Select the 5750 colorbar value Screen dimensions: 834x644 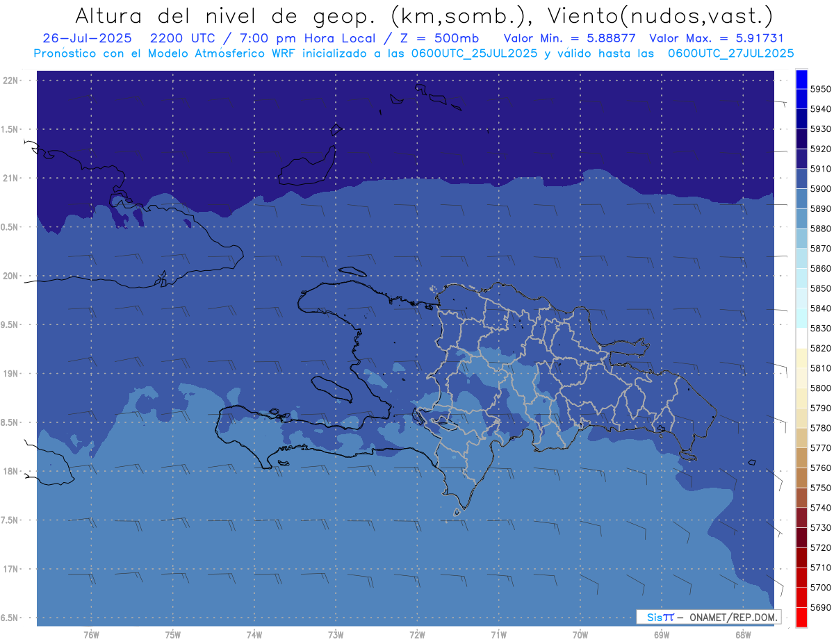click(x=821, y=488)
